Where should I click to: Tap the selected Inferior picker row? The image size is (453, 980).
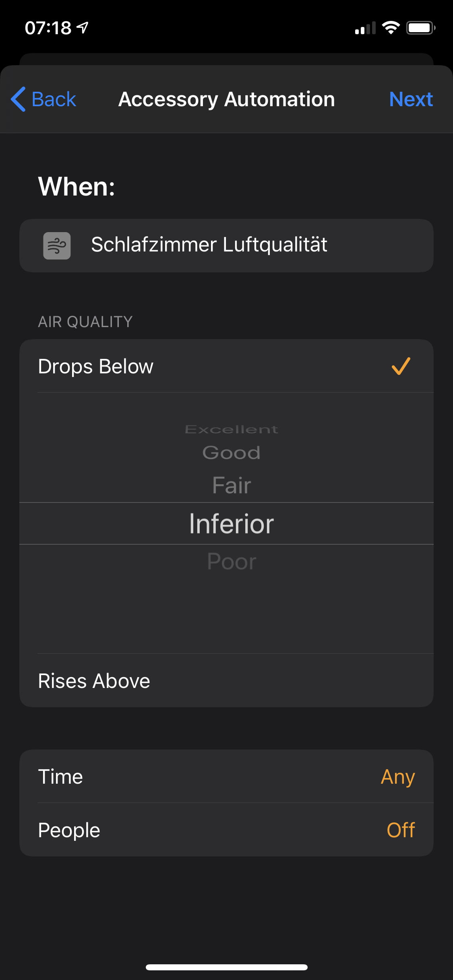[232, 524]
